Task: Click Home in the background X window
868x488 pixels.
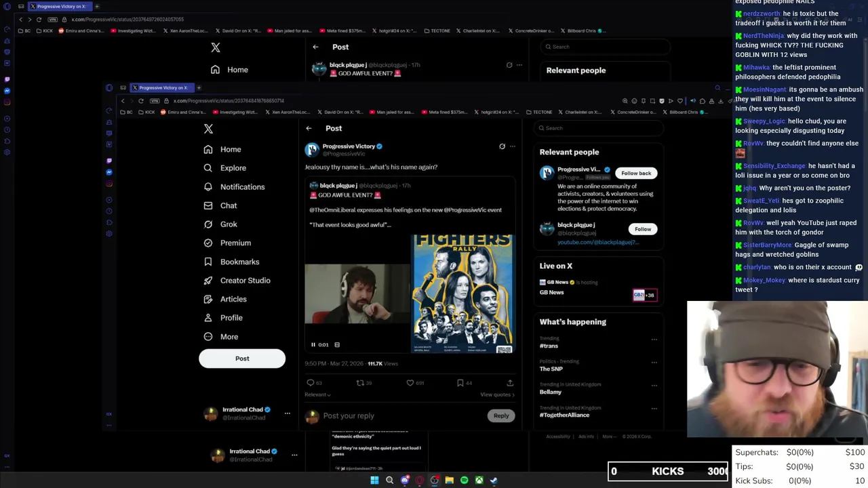Action: [230, 70]
